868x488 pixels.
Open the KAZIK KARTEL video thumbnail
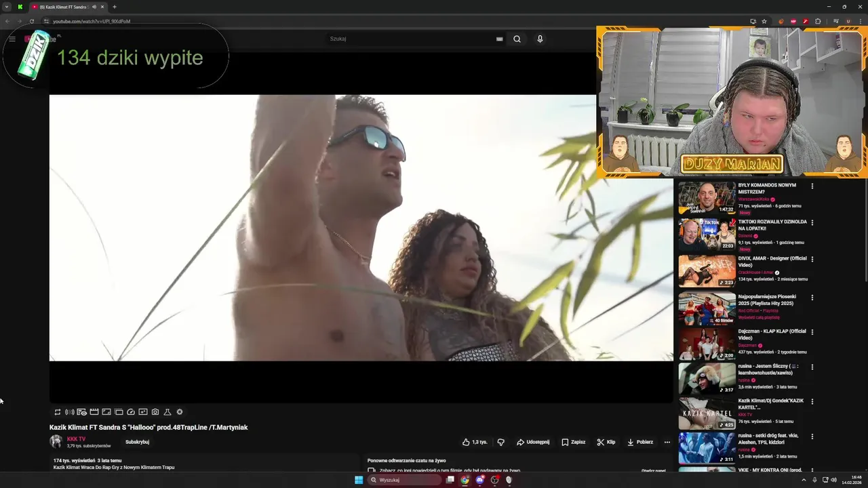tap(707, 413)
